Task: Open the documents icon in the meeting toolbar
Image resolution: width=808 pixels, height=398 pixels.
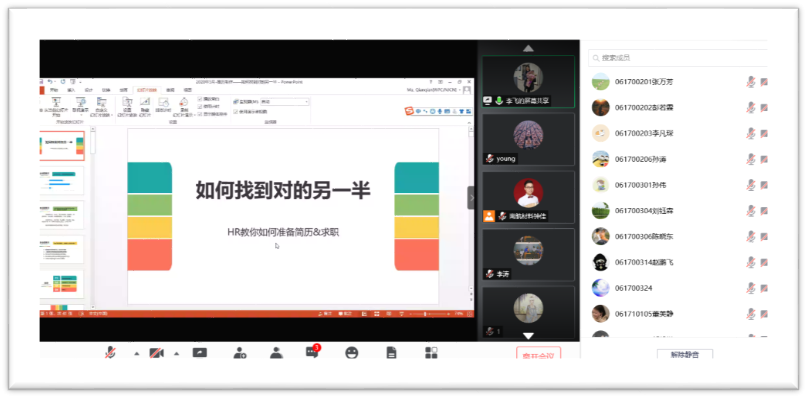Action: click(x=392, y=353)
